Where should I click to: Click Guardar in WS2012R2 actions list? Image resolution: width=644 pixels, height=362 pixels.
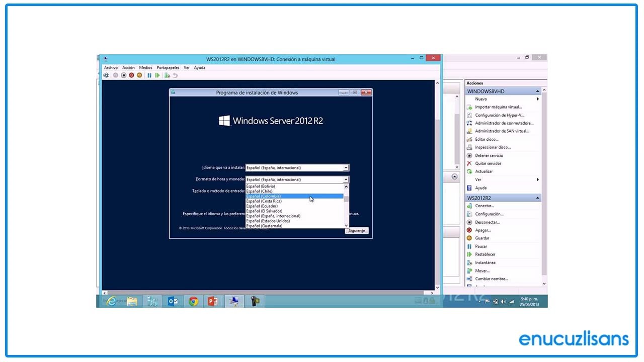click(x=482, y=238)
